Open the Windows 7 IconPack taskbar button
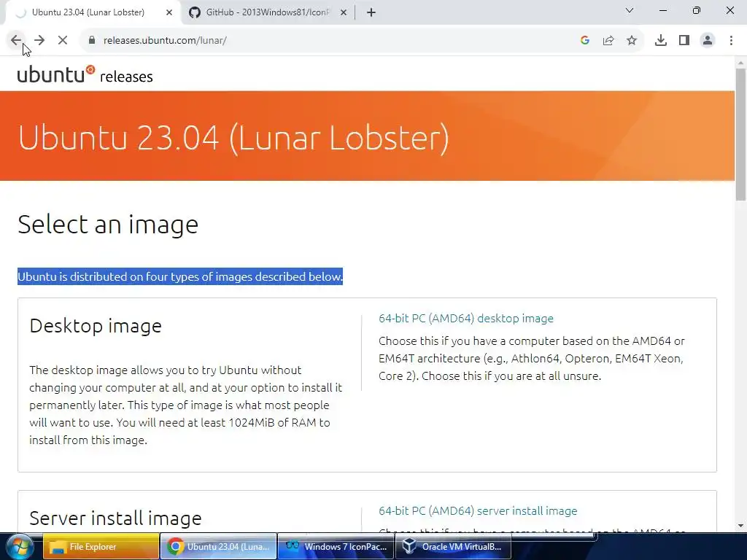Image resolution: width=747 pixels, height=560 pixels. (x=336, y=546)
